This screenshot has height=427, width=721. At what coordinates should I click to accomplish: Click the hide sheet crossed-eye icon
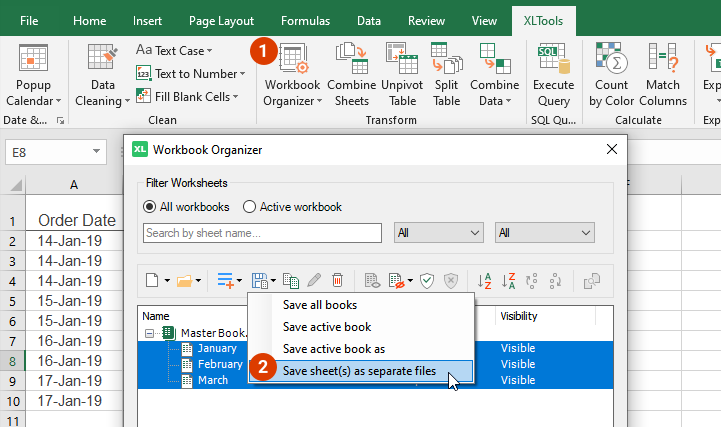[x=396, y=280]
